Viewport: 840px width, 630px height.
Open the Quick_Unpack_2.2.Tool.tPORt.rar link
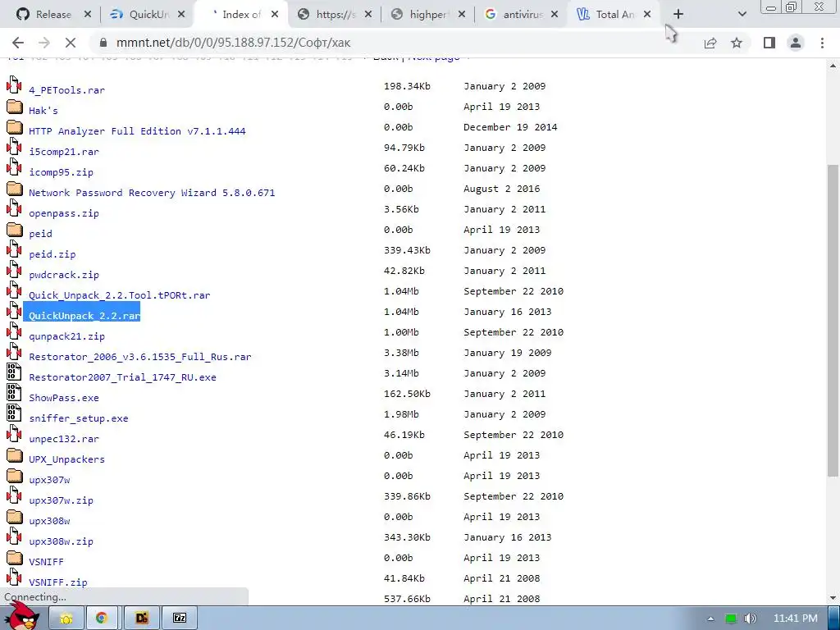(119, 295)
